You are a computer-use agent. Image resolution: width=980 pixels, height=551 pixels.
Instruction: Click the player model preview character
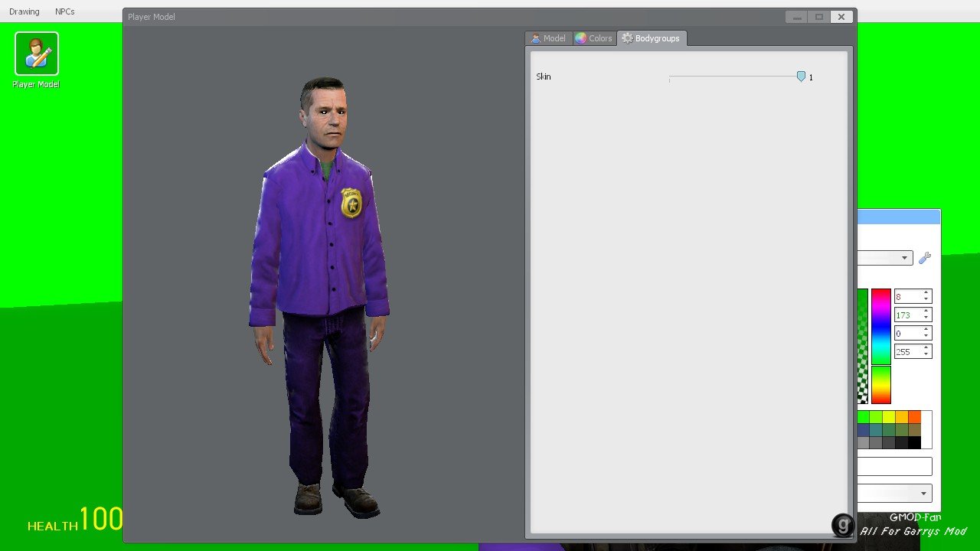[x=320, y=297]
